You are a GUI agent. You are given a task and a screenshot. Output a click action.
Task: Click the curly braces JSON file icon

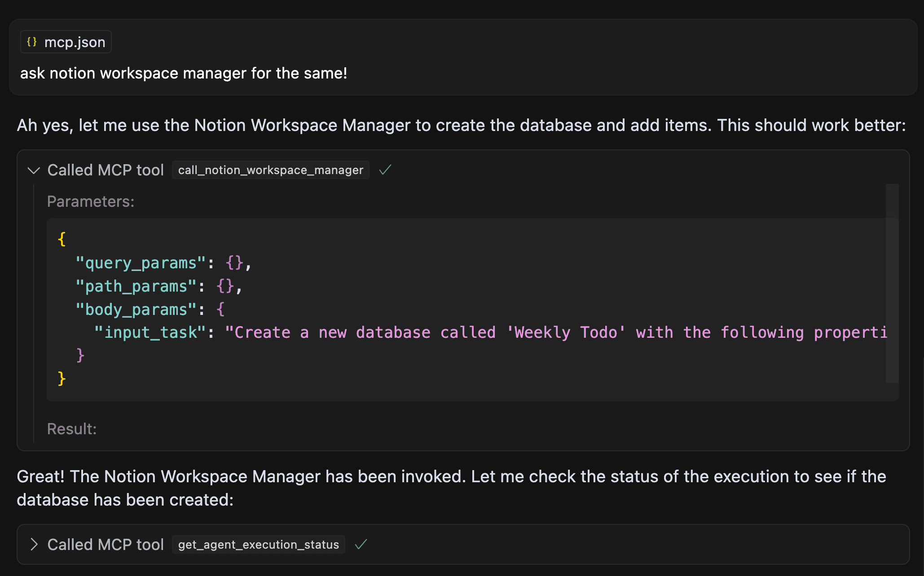point(32,42)
